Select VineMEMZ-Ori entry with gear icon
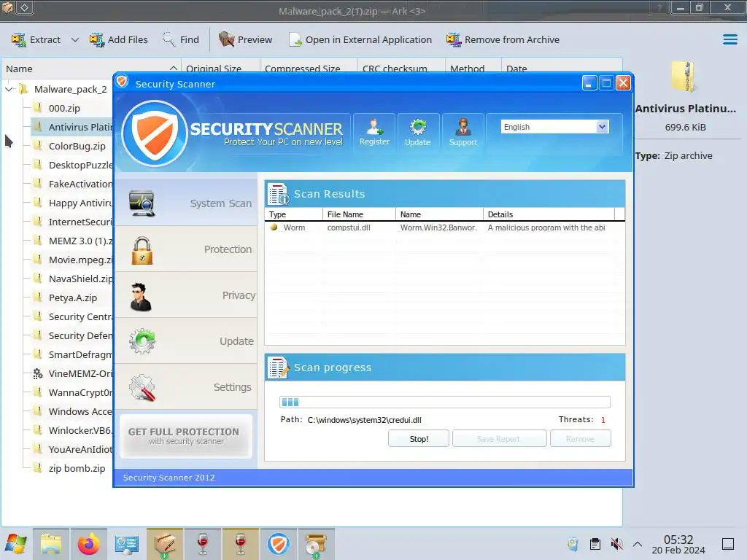The height and width of the screenshot is (560, 747). pyautogui.click(x=72, y=373)
